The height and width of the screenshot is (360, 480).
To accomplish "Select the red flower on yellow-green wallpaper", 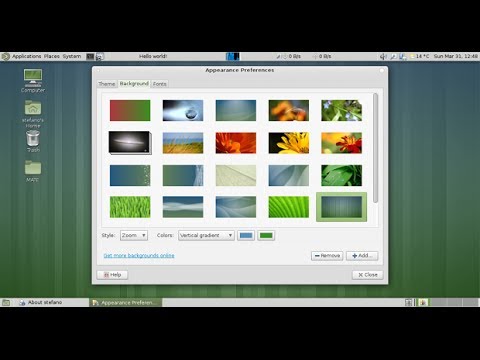I will [341, 143].
